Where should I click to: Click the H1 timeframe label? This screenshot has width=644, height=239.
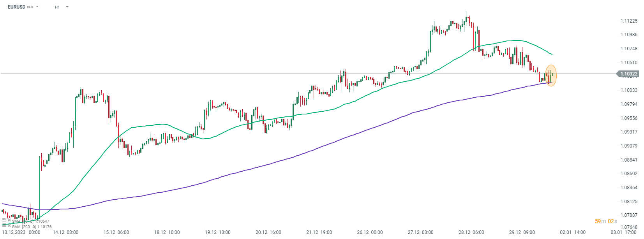(x=57, y=7)
